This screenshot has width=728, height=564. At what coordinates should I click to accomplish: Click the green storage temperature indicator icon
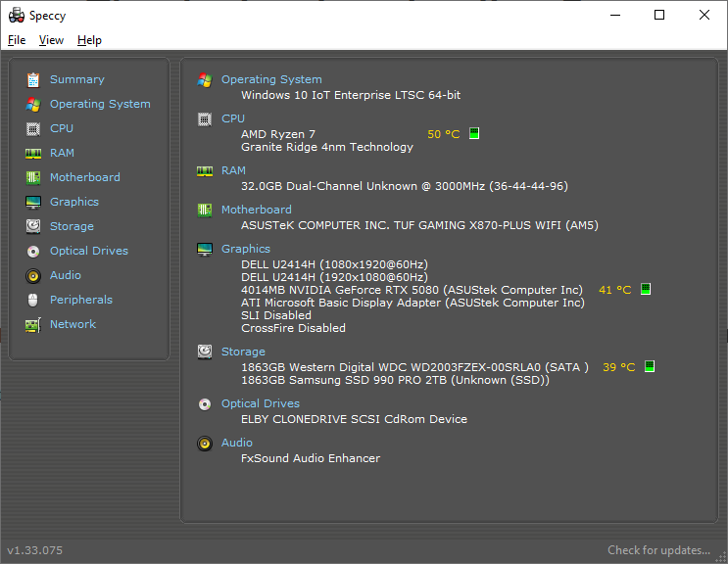click(650, 366)
